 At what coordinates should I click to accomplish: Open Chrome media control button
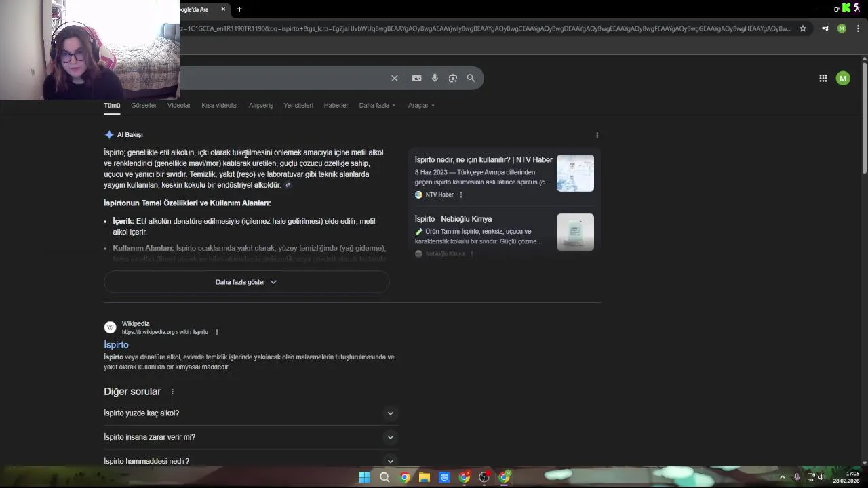(825, 28)
